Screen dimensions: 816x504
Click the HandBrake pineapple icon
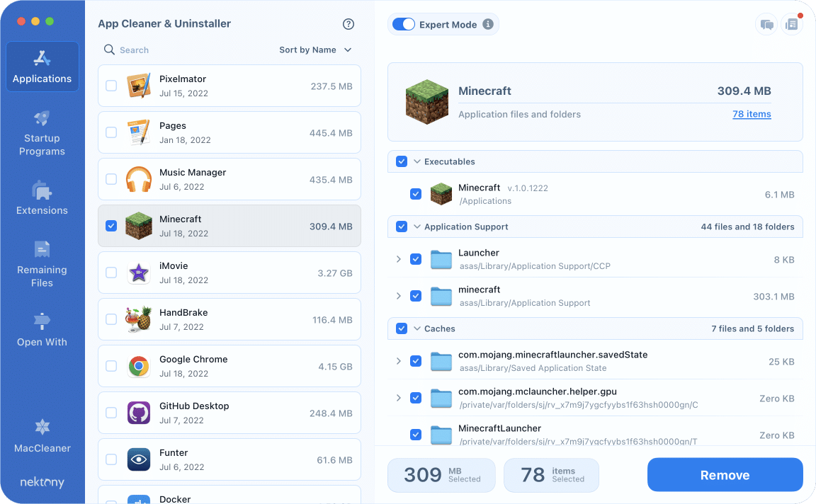click(138, 319)
